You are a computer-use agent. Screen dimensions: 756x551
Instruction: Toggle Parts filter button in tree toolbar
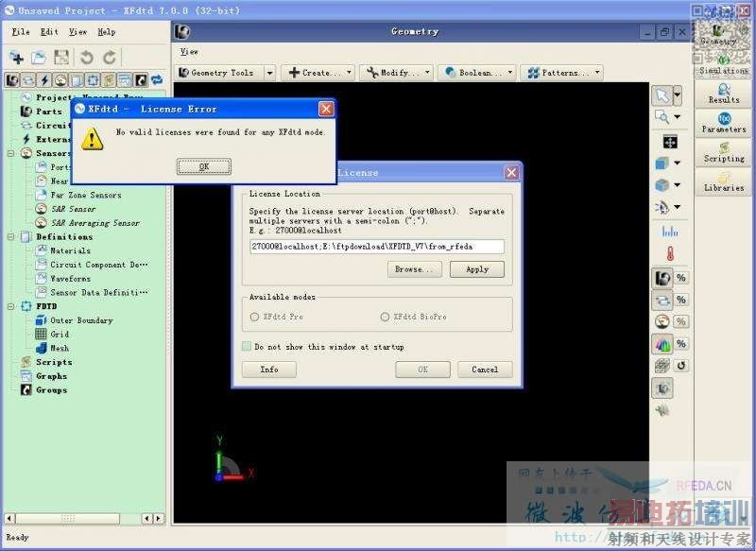(12, 80)
